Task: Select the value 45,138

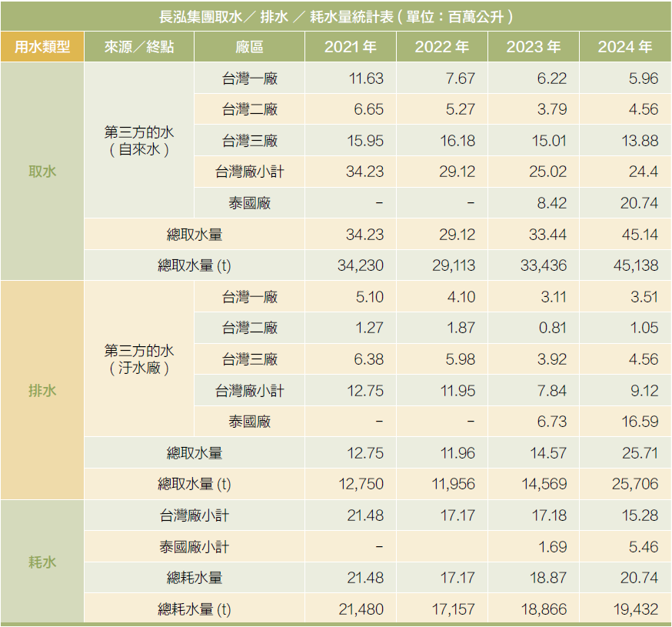Action: click(636, 265)
